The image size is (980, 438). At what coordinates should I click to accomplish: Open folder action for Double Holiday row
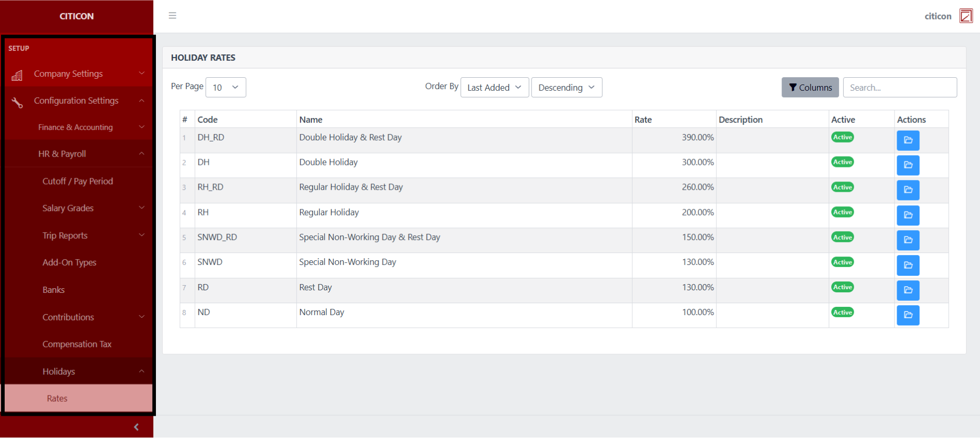pyautogui.click(x=907, y=165)
